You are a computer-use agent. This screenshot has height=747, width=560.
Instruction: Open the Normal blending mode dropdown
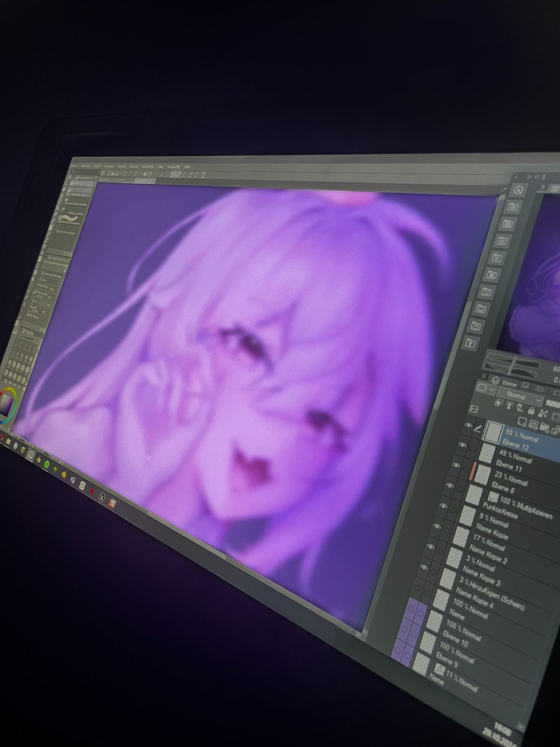(x=519, y=396)
